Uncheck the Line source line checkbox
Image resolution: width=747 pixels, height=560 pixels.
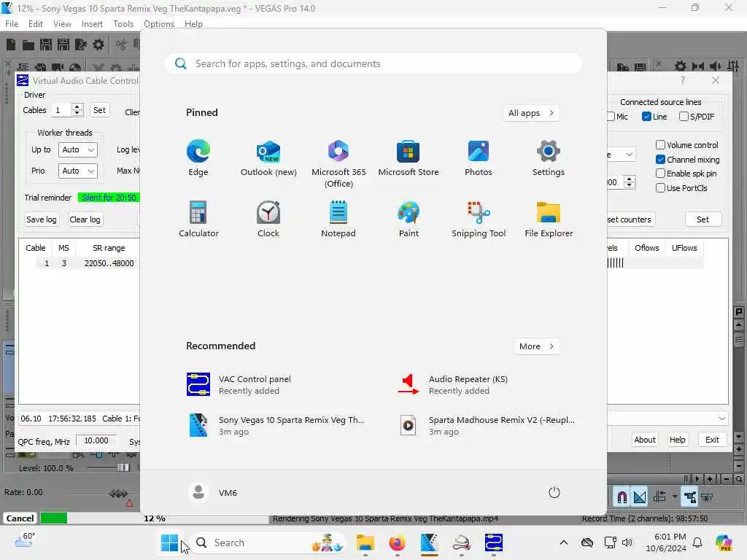click(646, 117)
